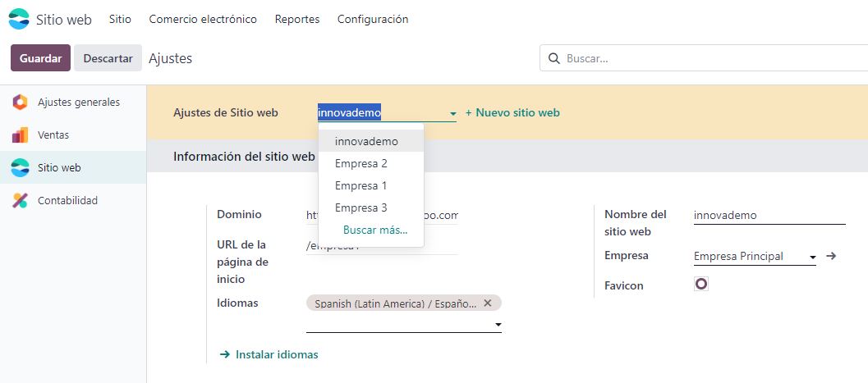Expand the Idiomas language dropdown
This screenshot has height=383, width=868.
coord(498,326)
